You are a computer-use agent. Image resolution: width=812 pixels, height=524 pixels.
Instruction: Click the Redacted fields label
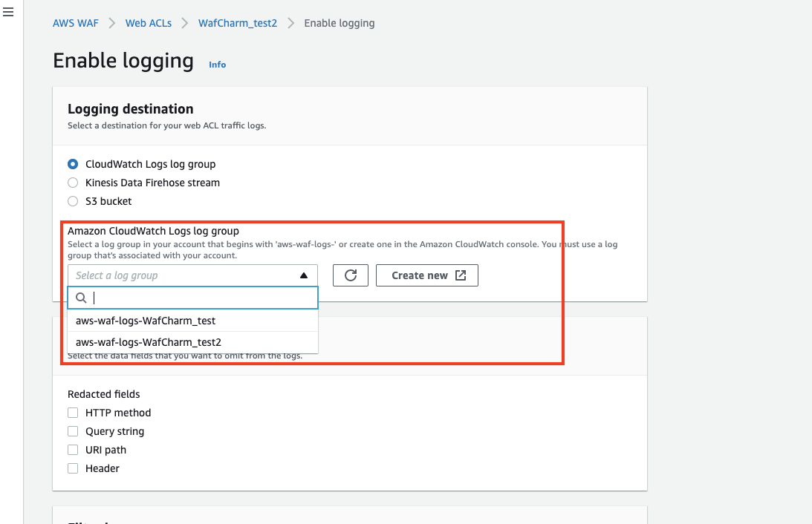[x=103, y=394]
